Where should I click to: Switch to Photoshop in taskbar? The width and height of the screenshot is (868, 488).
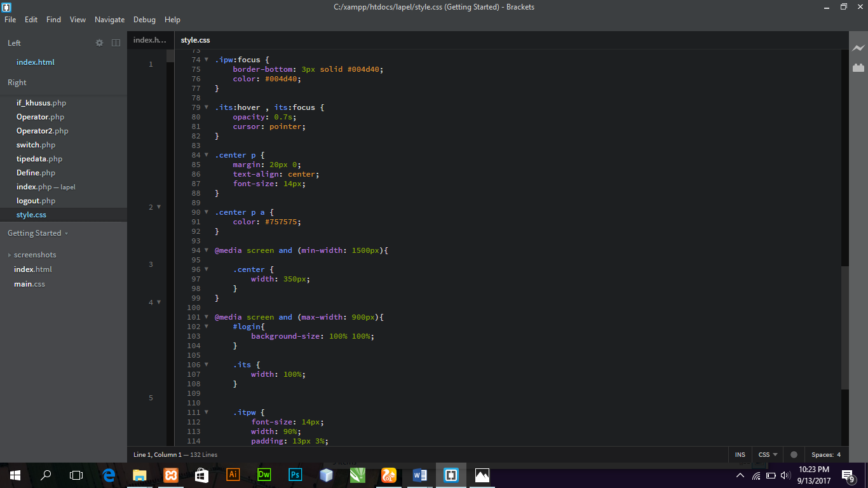[x=295, y=475]
